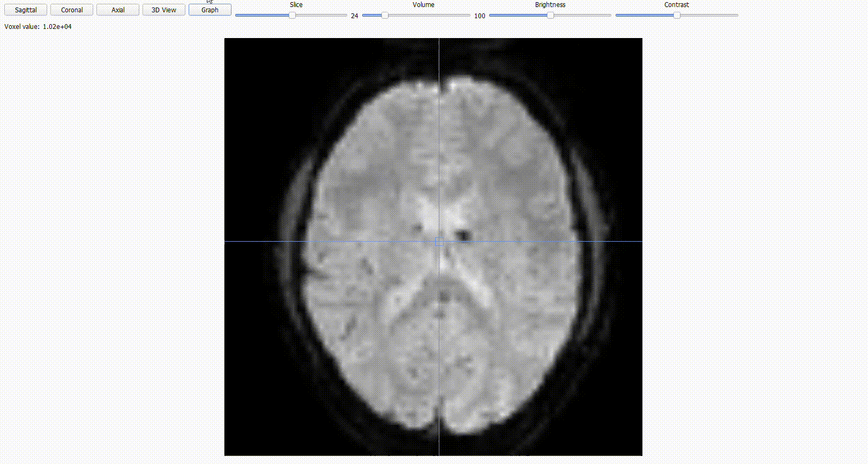Switch to the Sagittal view
The width and height of the screenshot is (868, 464).
tap(26, 10)
